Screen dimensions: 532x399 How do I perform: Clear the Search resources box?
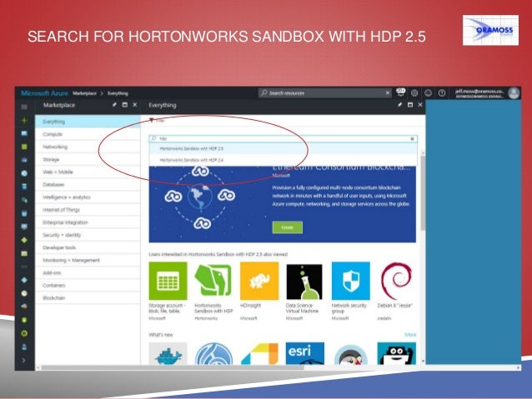[x=388, y=92]
